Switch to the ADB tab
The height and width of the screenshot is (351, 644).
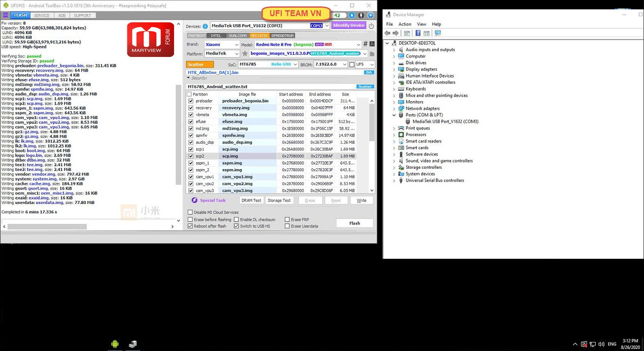click(61, 16)
